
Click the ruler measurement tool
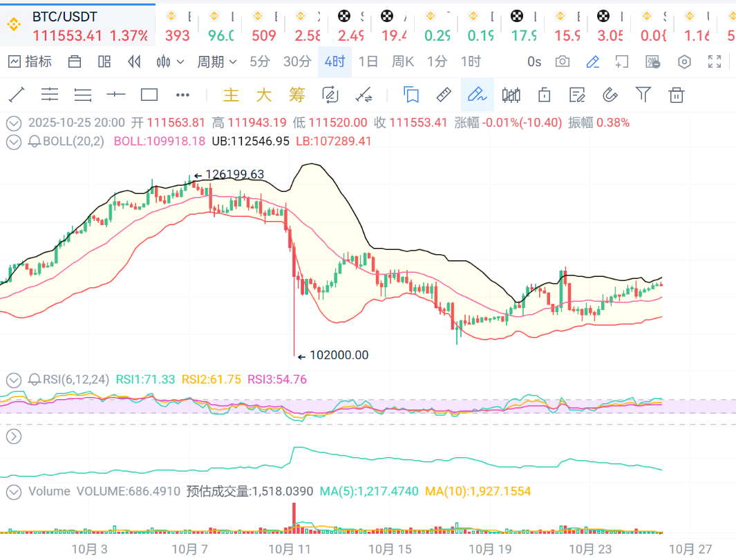point(444,95)
